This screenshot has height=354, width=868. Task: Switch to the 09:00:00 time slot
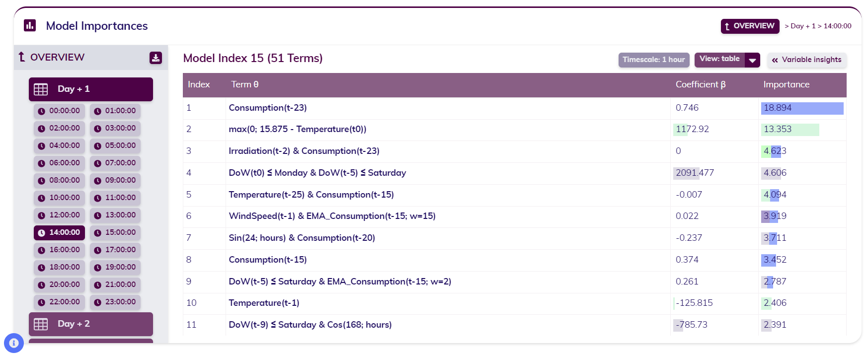115,180
